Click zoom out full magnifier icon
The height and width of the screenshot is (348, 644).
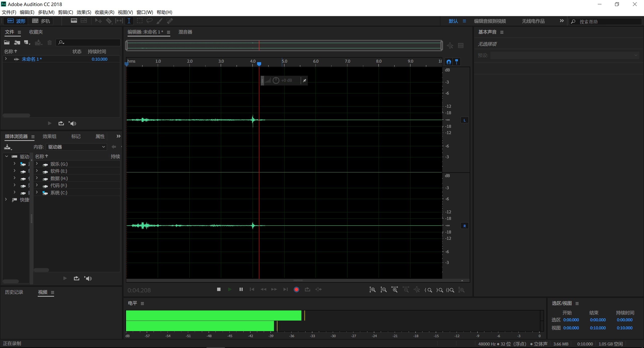417,290
